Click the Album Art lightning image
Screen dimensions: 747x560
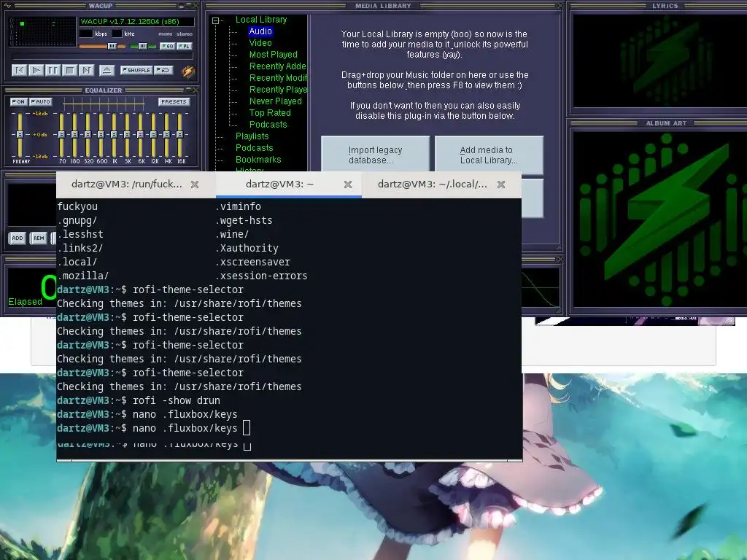click(x=659, y=219)
